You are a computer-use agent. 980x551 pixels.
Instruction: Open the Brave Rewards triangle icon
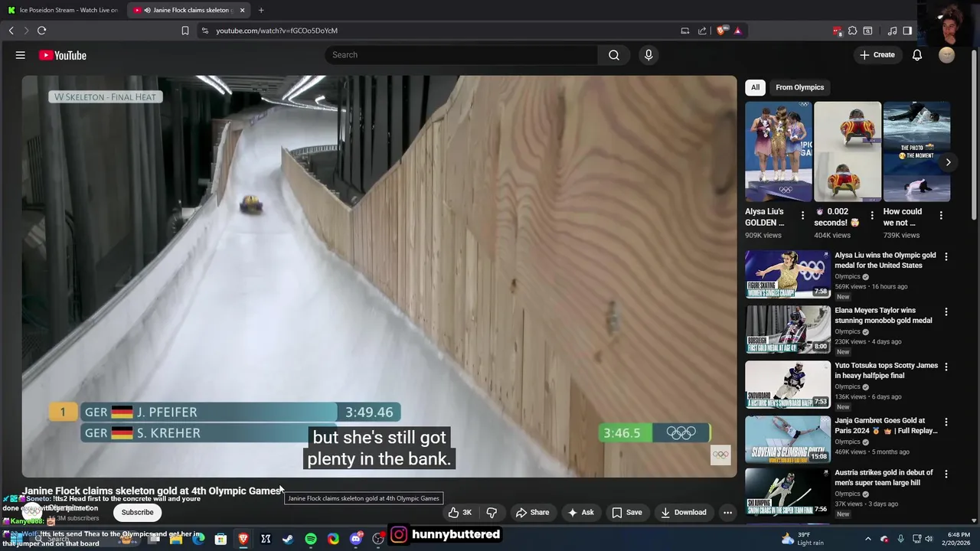pyautogui.click(x=737, y=31)
